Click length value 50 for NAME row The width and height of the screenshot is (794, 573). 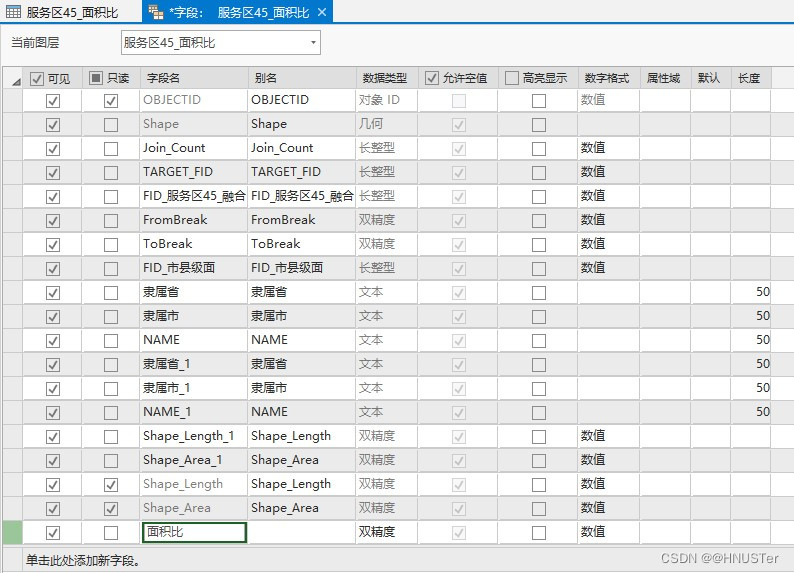coord(751,340)
